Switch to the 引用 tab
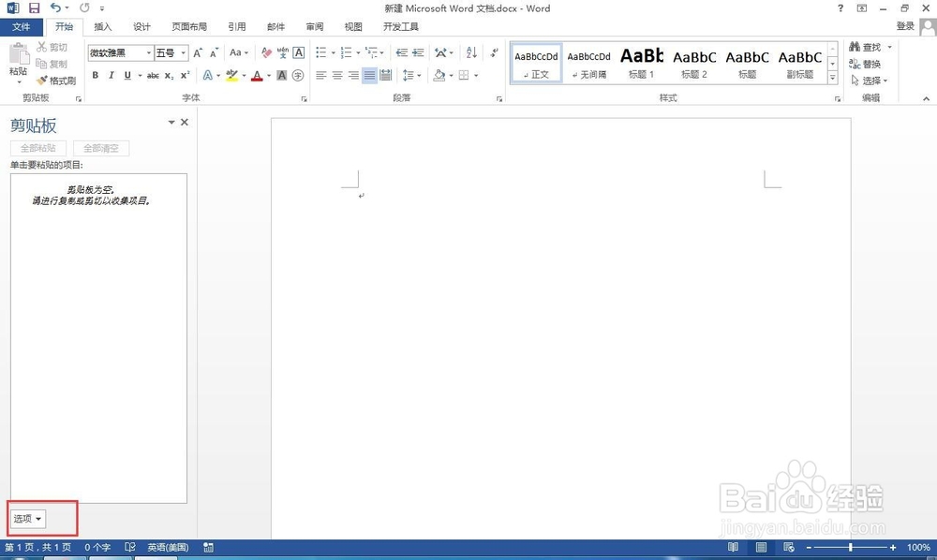Screen dimensions: 937x560 click(x=237, y=27)
